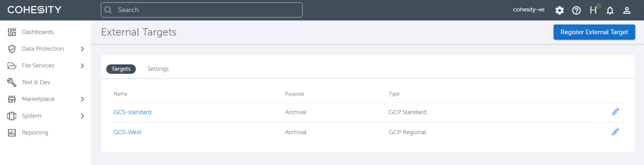Screen dimensions: 644x165
Task: Click the settings gear icon in header
Action: tap(559, 10)
